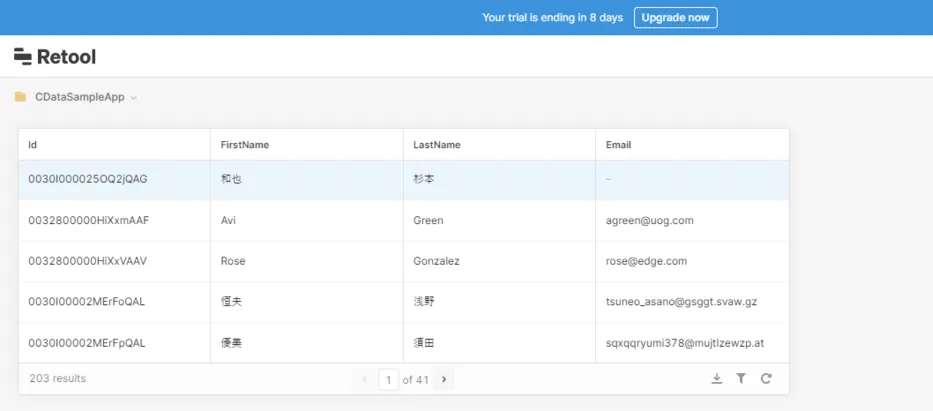Sort by the Email column header
Screen dimensions: 933x411
coord(618,145)
